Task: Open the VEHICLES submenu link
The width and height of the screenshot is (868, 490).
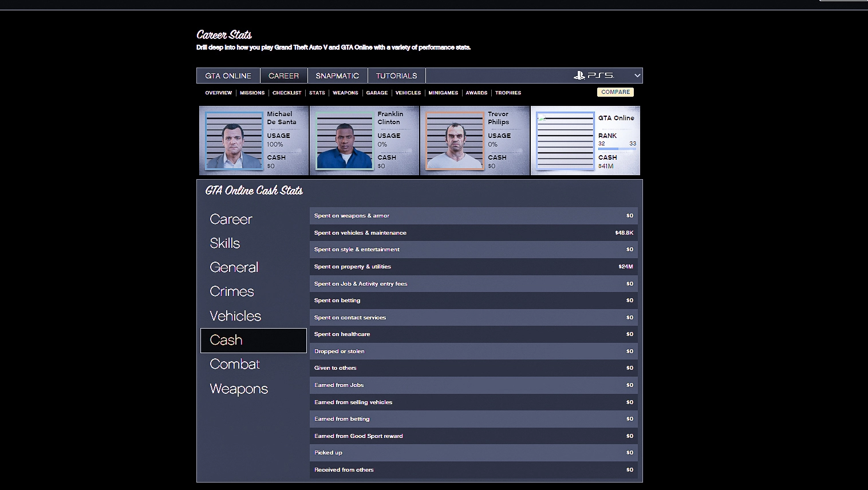Action: 408,93
